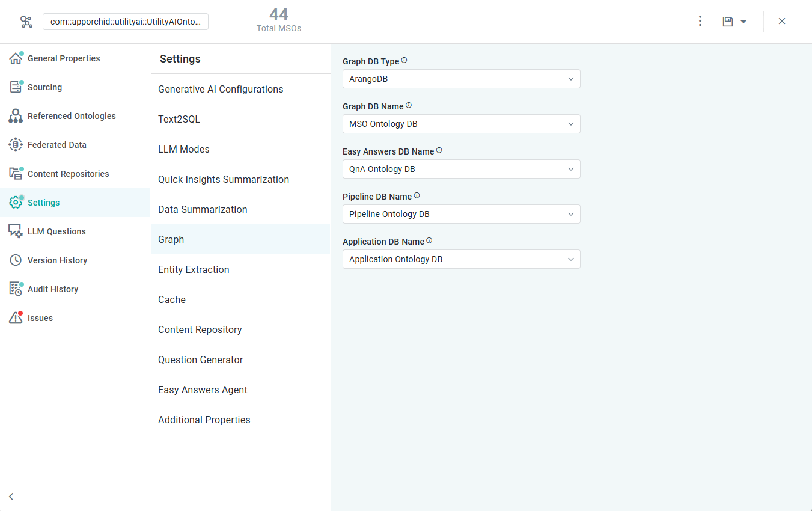Show info for Easy Answers DB Name

[x=439, y=150]
